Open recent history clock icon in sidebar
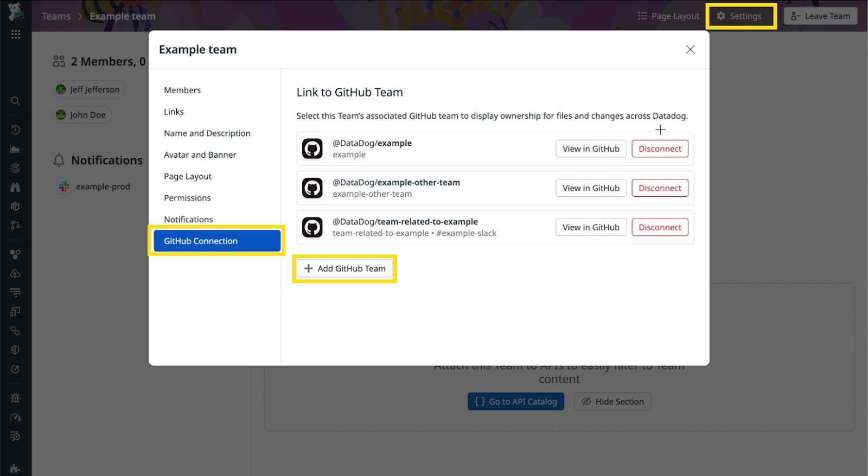The image size is (868, 476). pyautogui.click(x=15, y=130)
